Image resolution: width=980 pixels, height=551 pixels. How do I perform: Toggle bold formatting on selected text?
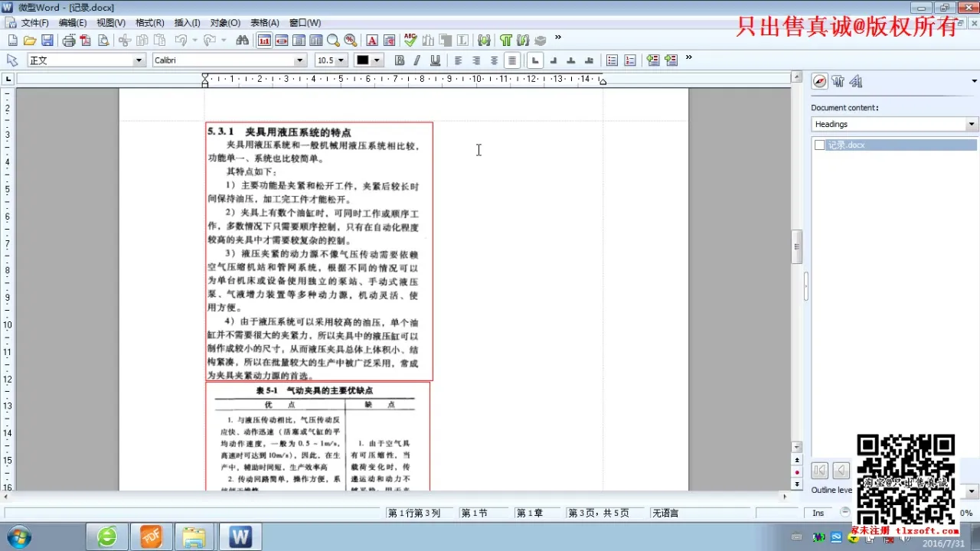[399, 60]
